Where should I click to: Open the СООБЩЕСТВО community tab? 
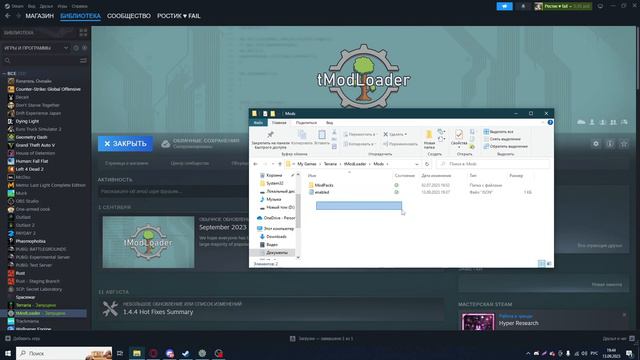pyautogui.click(x=129, y=16)
